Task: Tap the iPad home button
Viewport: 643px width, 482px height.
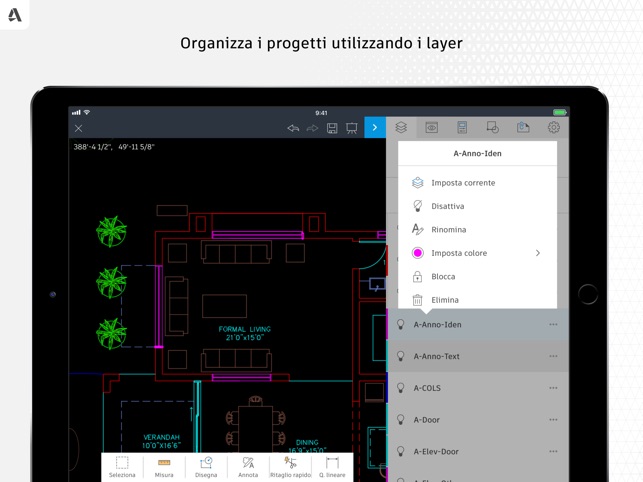Action: 588,294
